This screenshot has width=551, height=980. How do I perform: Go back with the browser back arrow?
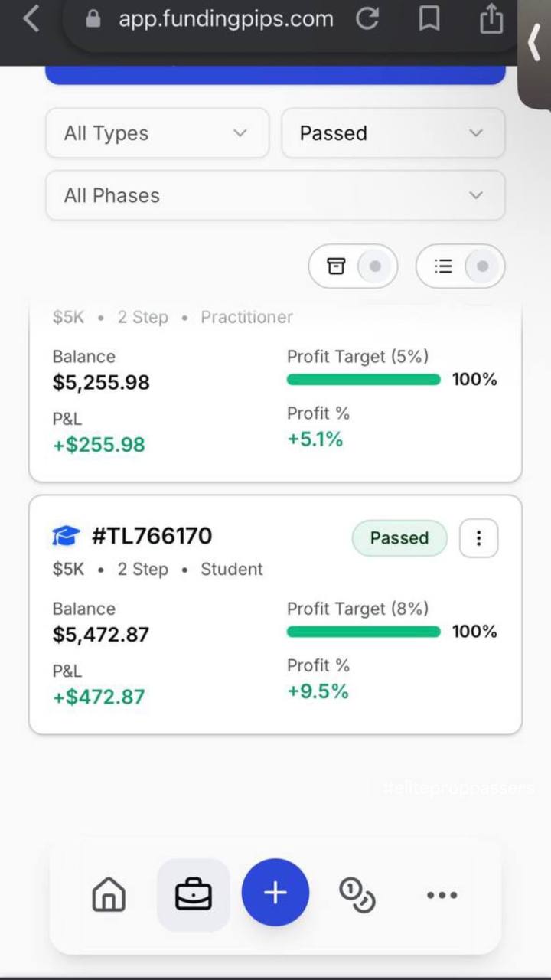[31, 20]
